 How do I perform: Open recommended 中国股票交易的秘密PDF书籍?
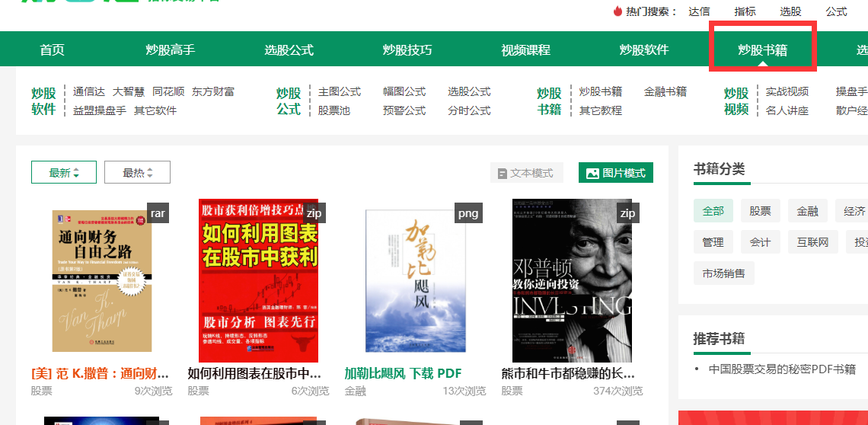[782, 369]
